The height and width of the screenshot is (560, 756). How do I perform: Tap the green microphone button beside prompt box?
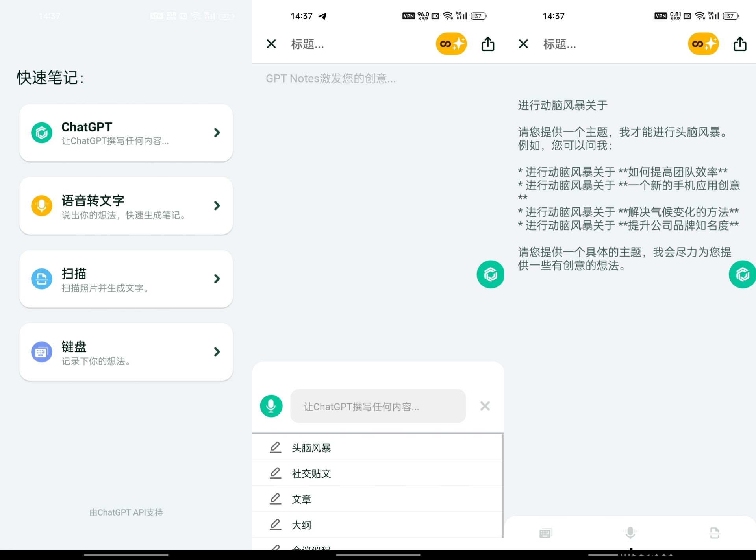point(271,406)
